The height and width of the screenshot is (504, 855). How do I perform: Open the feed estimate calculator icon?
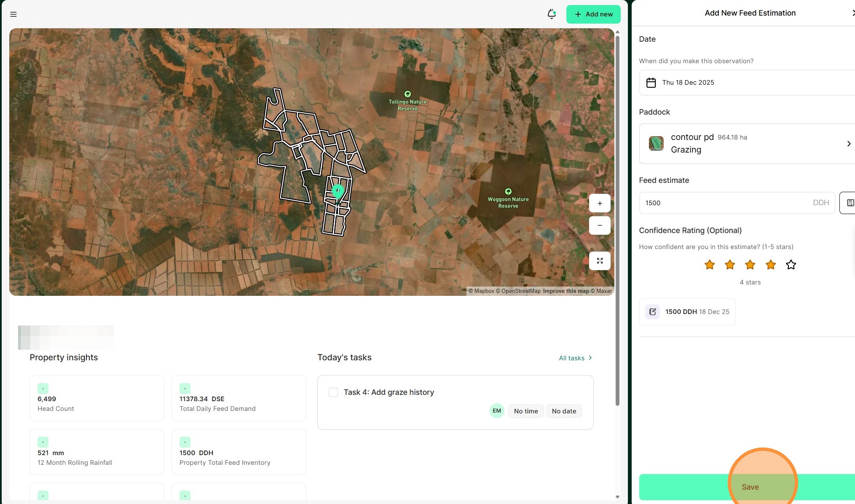tap(849, 203)
